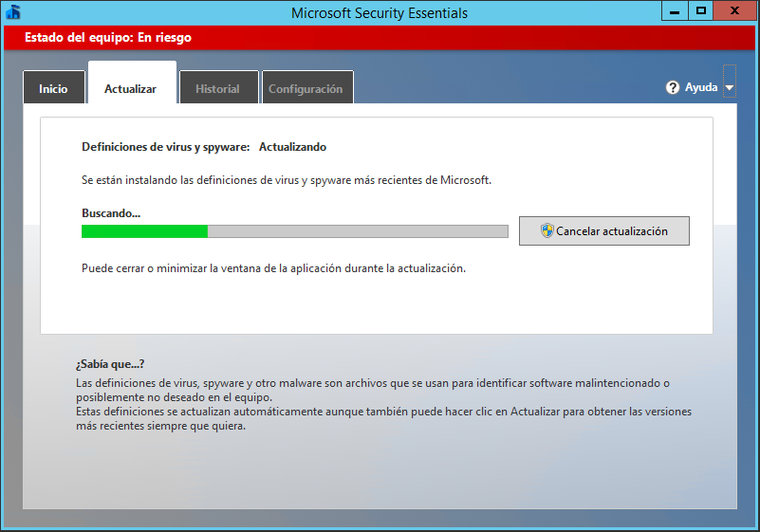760x532 pixels.
Task: Go to the Configuración tab
Action: coord(306,88)
